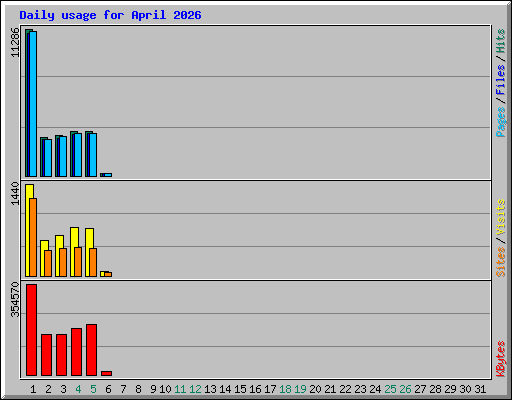The image size is (512, 400).
Task: Click green day label 4
Action: [x=78, y=389]
